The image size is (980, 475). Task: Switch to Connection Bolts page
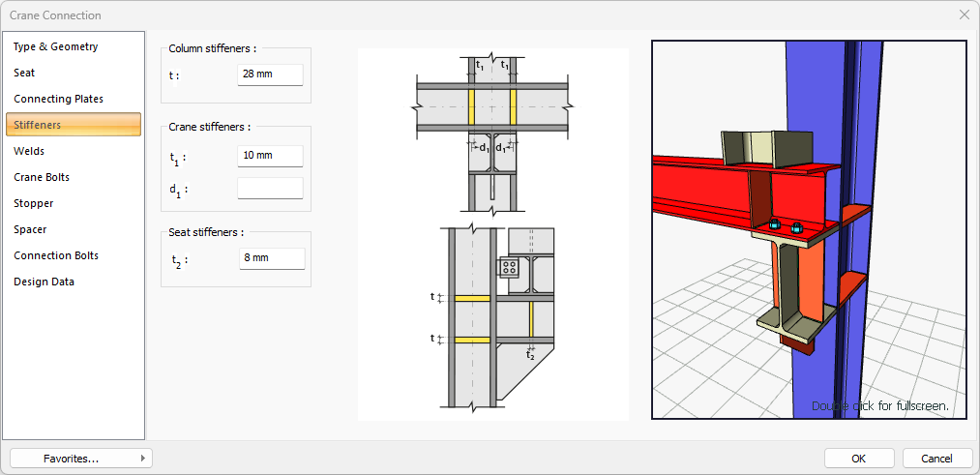coord(56,255)
